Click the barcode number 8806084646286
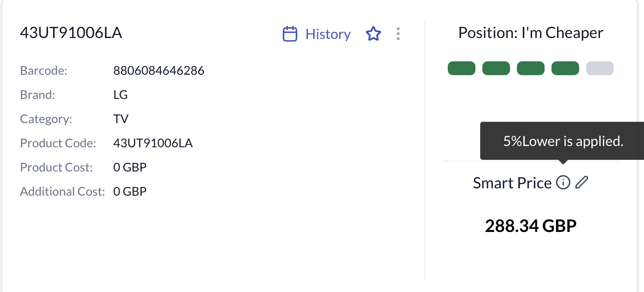 pos(159,70)
